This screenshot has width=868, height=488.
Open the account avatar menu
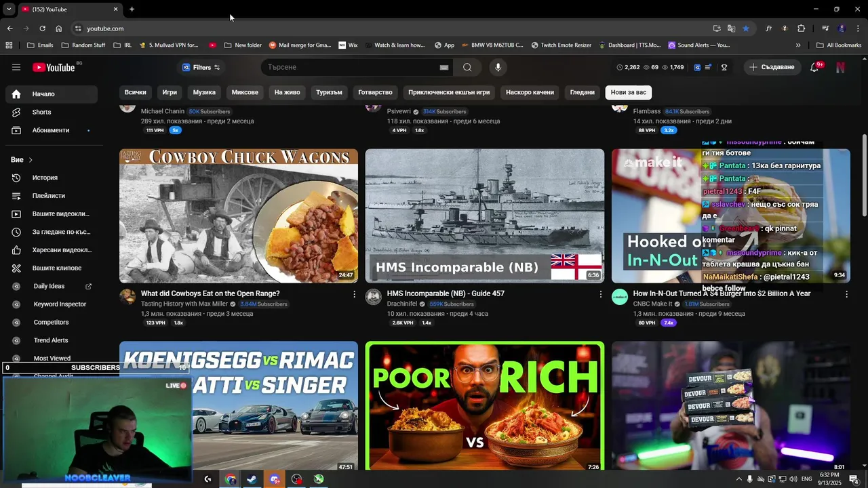[841, 67]
